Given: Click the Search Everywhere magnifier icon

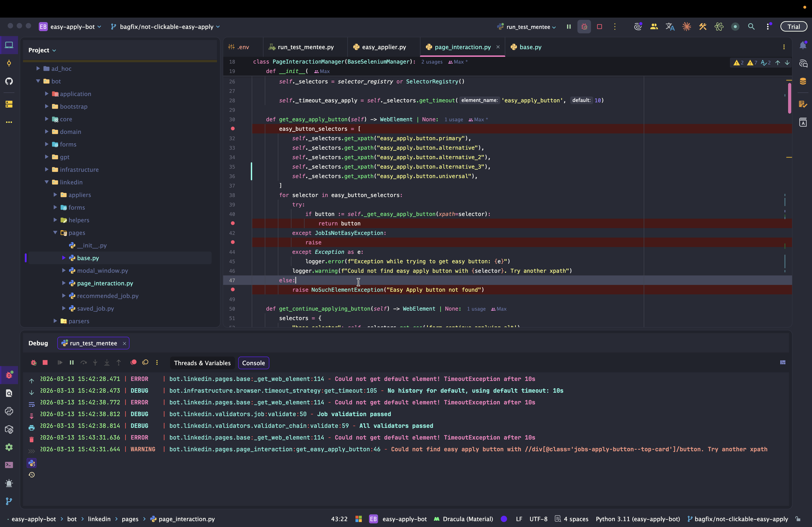Looking at the screenshot, I should tap(751, 27).
